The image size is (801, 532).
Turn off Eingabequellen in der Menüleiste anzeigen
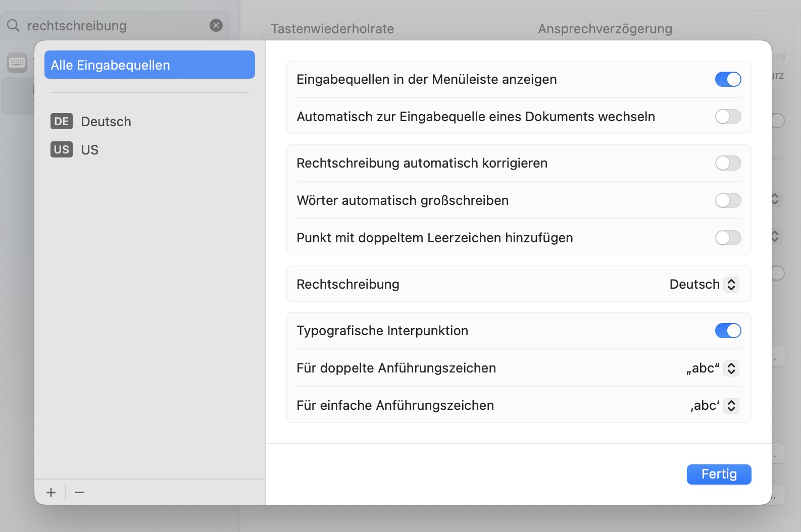click(x=728, y=79)
